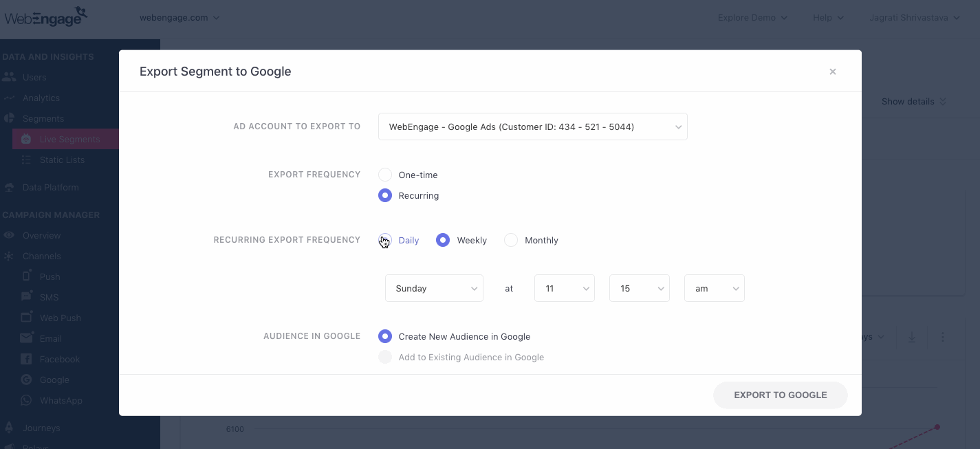
Task: Click the Live Segments icon
Action: [26, 139]
